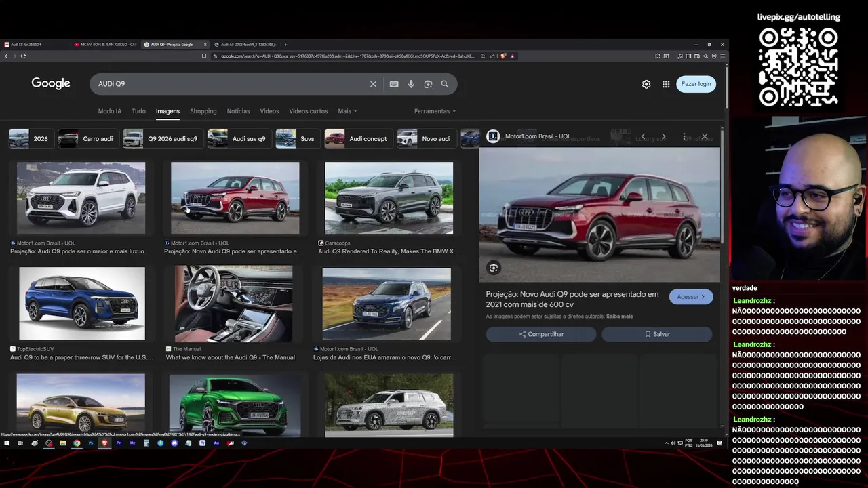This screenshot has width=868, height=488.
Task: Show previous image in preview panel
Action: point(643,137)
